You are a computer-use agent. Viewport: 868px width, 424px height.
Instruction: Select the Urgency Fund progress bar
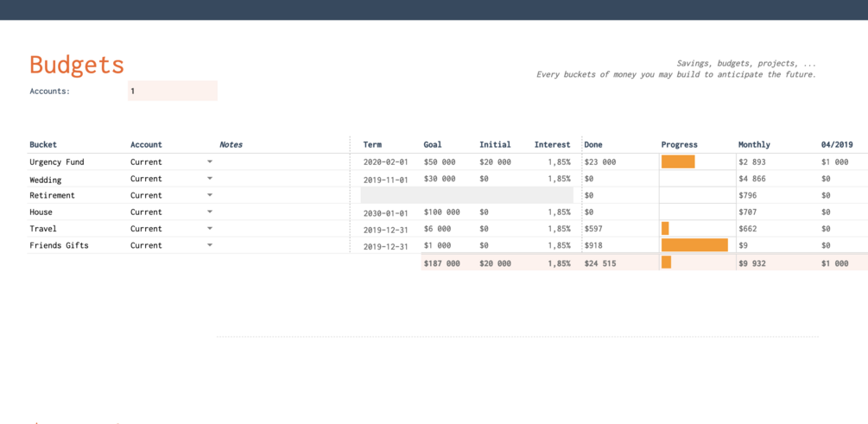[678, 161]
